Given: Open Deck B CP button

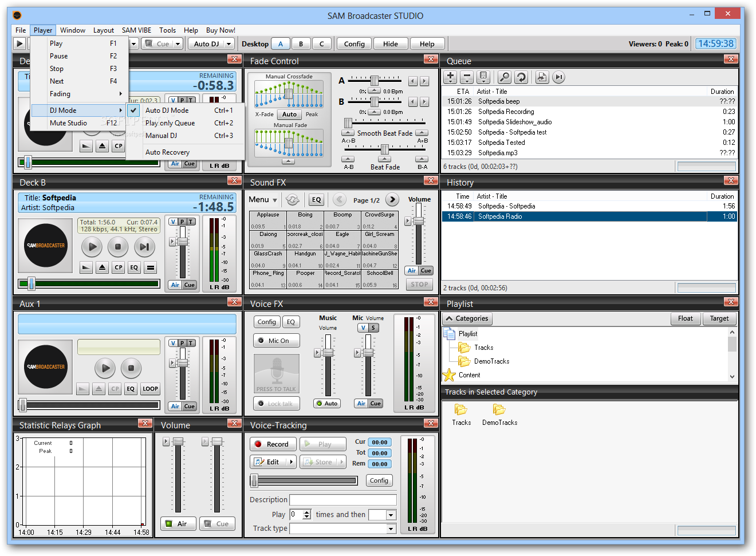Looking at the screenshot, I should click(118, 267).
